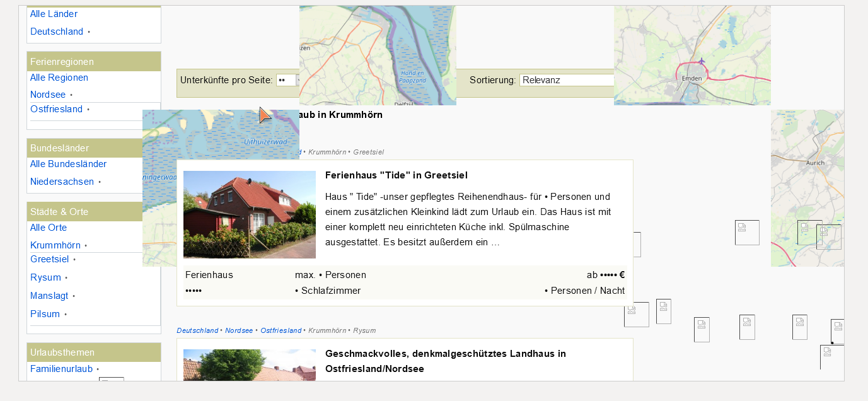Viewport: 868px width, 401px height.
Task: Select Niedersachsen under Bundesländer
Action: tap(62, 182)
